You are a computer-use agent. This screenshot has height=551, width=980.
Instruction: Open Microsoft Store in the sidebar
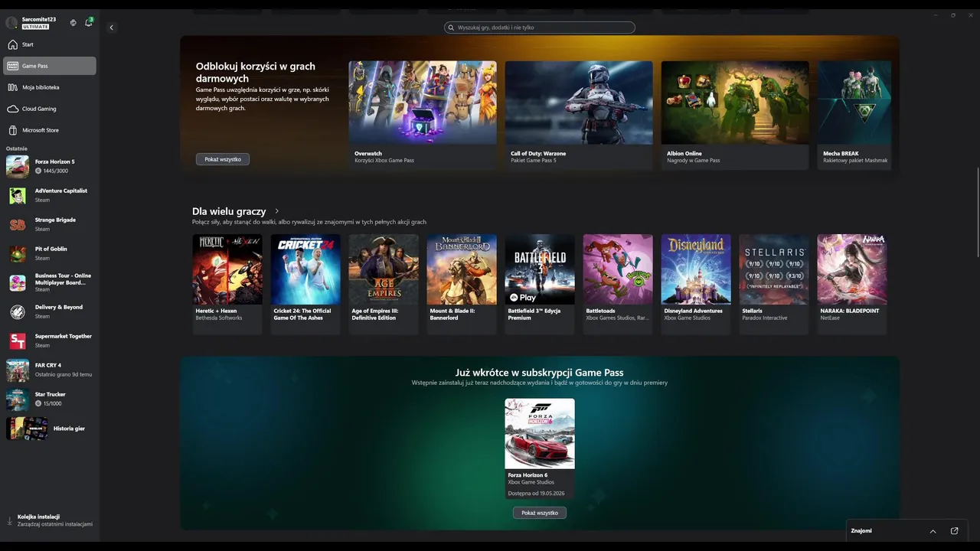tap(50, 130)
